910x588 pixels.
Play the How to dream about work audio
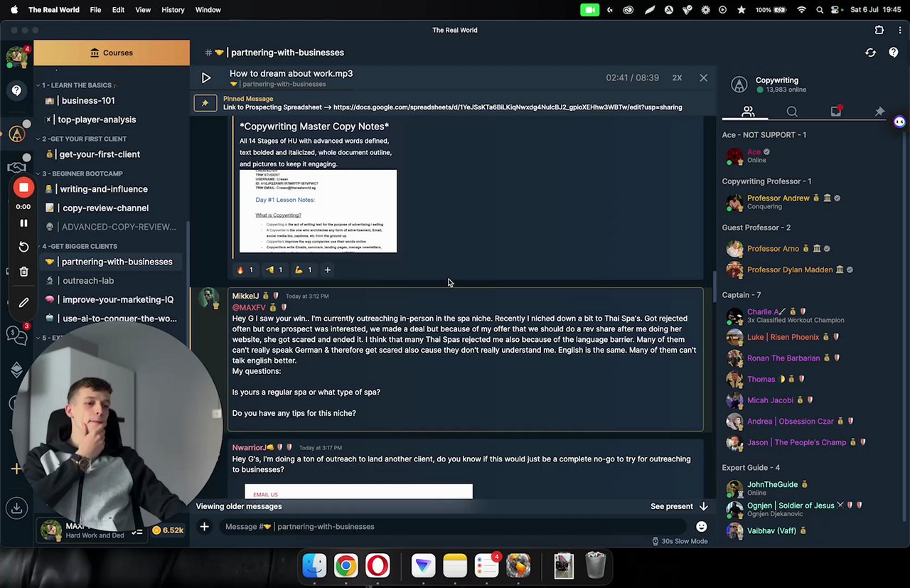click(206, 78)
